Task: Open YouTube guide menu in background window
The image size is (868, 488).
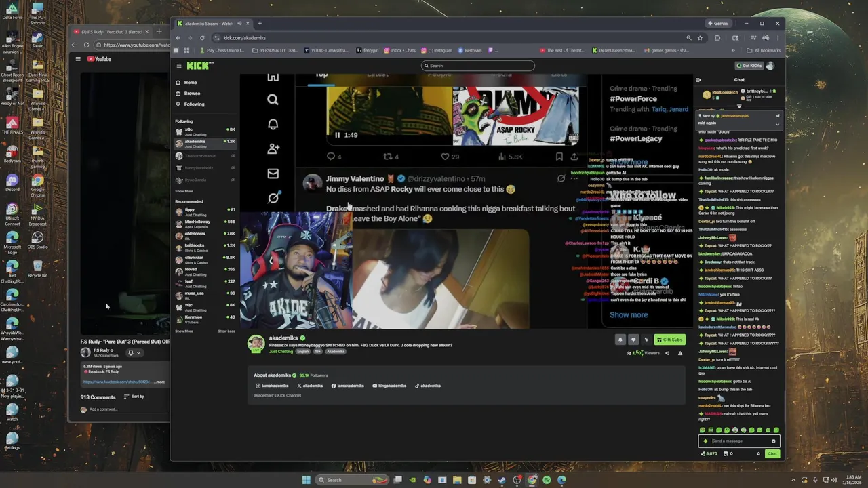Action: pyautogui.click(x=78, y=59)
